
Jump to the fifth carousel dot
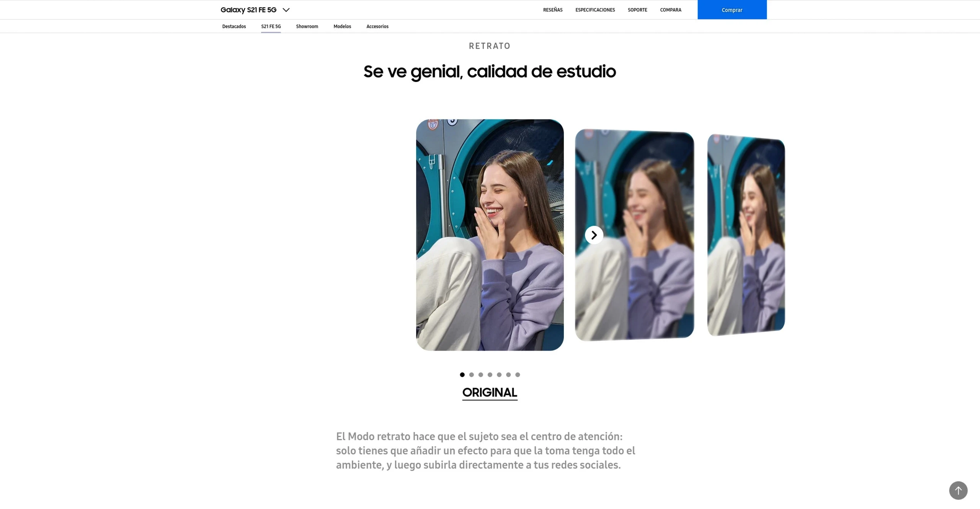pyautogui.click(x=499, y=375)
